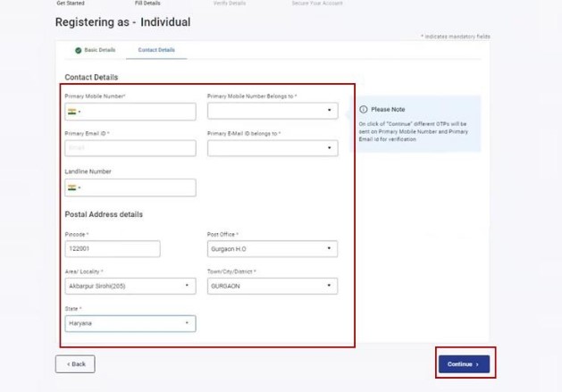Focus the Primary Email ID field

click(130, 148)
